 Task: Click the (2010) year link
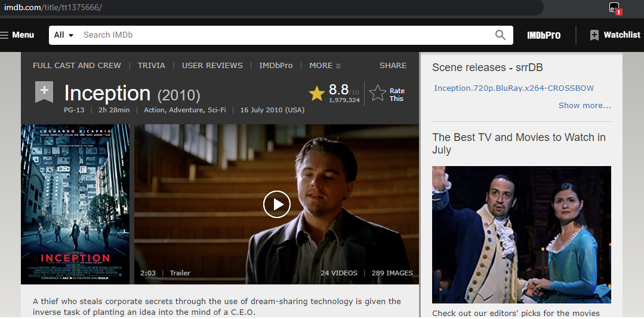[178, 96]
